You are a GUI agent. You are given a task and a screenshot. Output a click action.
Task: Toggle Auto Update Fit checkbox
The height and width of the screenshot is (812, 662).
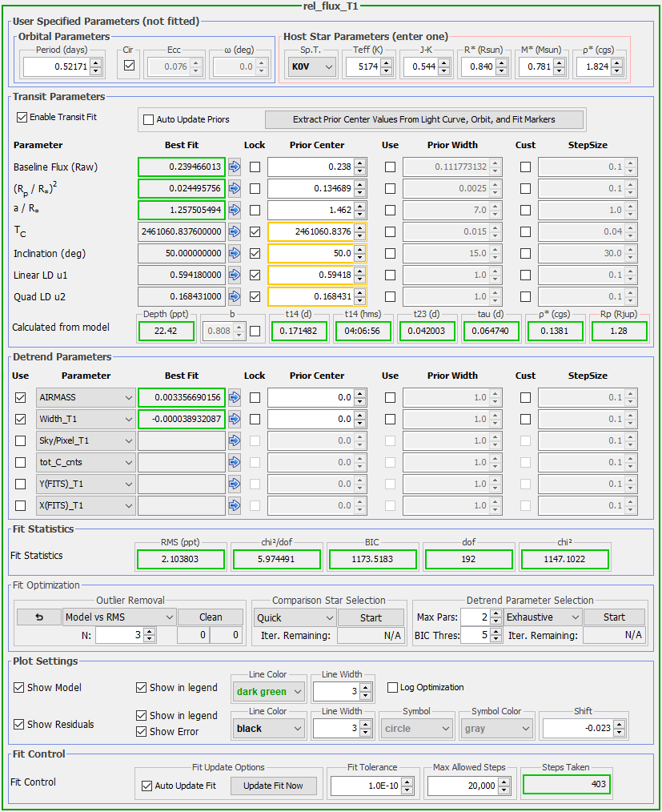pyautogui.click(x=146, y=786)
